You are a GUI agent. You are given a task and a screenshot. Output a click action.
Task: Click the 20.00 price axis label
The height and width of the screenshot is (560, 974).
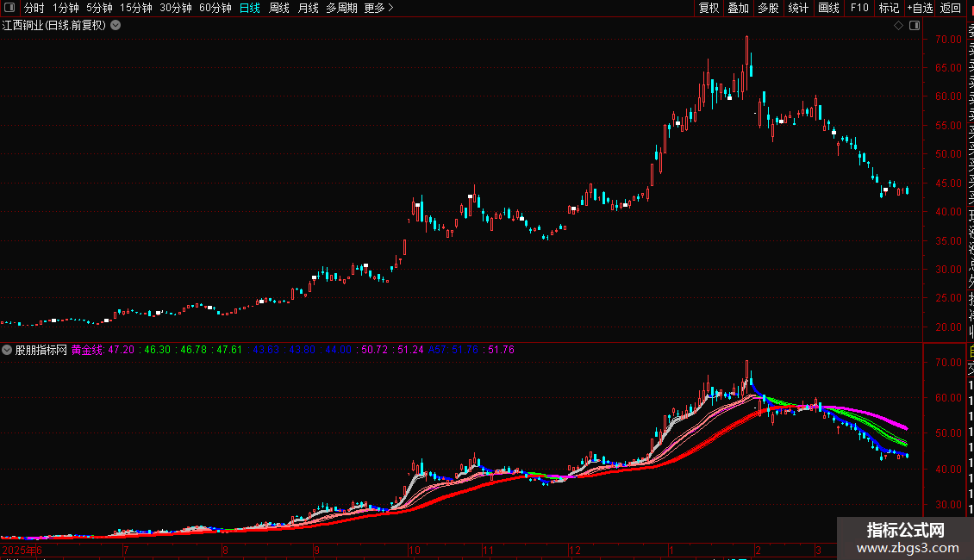(948, 327)
